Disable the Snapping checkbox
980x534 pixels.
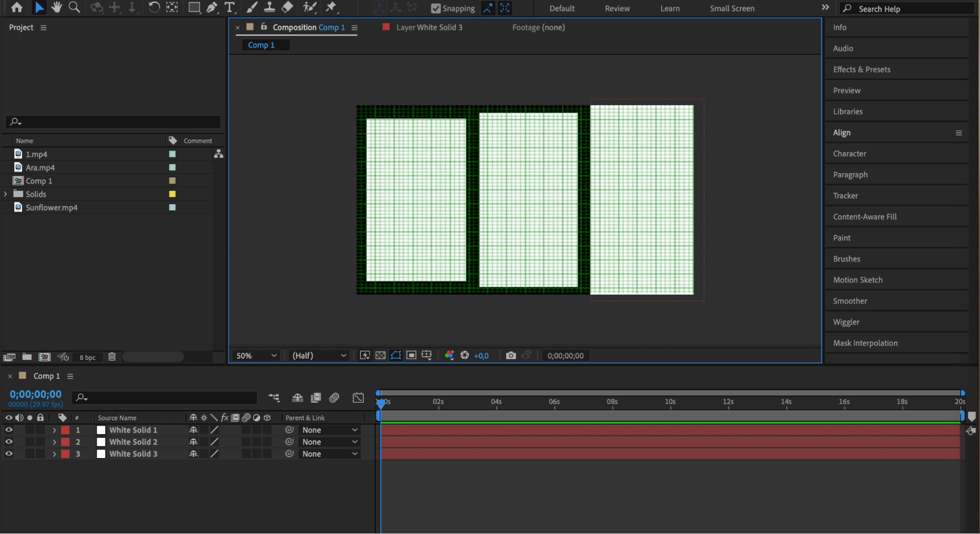pos(435,8)
